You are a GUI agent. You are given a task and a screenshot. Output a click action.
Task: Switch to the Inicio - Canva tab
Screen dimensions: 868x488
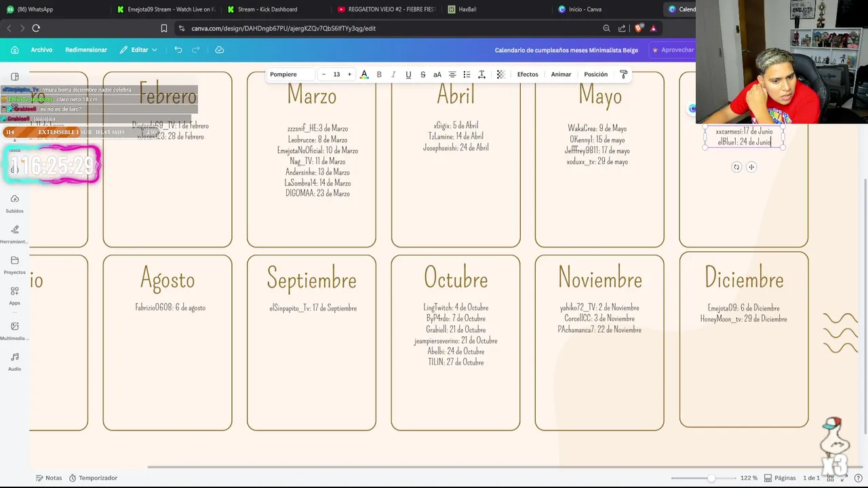coord(580,9)
